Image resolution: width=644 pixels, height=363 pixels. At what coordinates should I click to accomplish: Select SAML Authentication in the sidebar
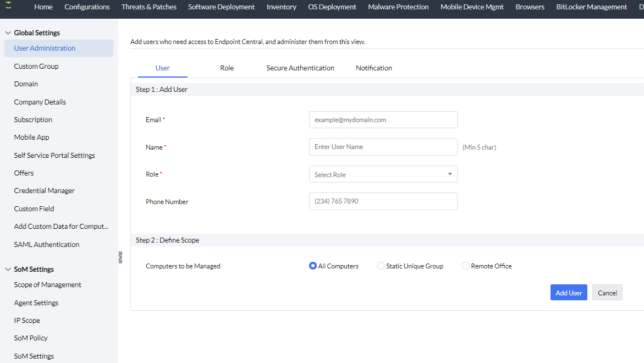[x=47, y=245]
